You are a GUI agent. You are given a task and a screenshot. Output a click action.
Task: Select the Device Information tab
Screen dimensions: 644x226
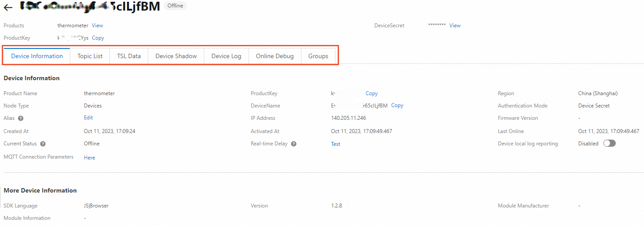[37, 56]
